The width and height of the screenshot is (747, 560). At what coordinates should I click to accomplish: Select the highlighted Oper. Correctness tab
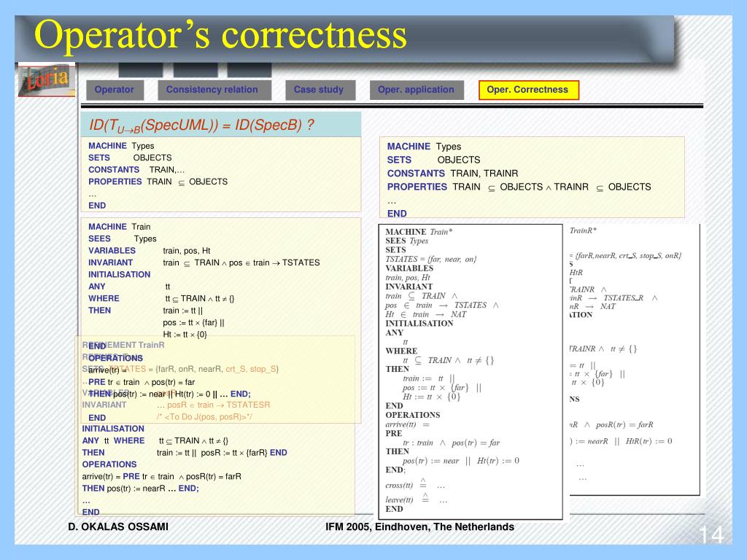[x=528, y=90]
